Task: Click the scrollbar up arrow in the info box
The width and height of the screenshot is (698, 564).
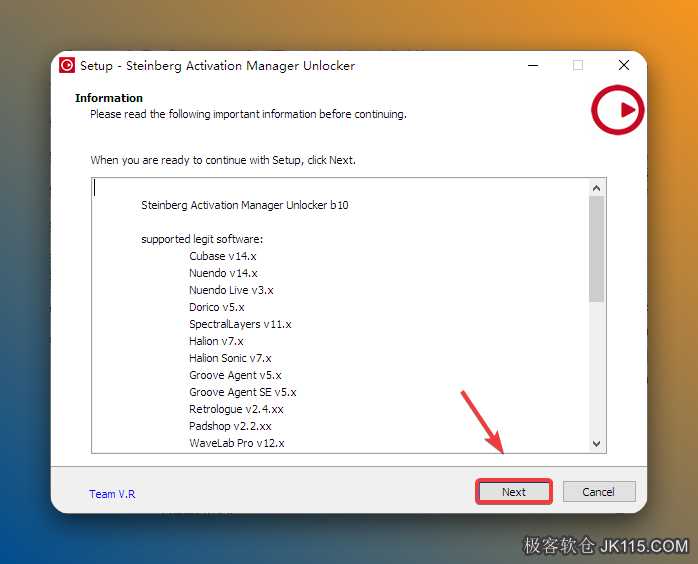Action: [x=597, y=188]
